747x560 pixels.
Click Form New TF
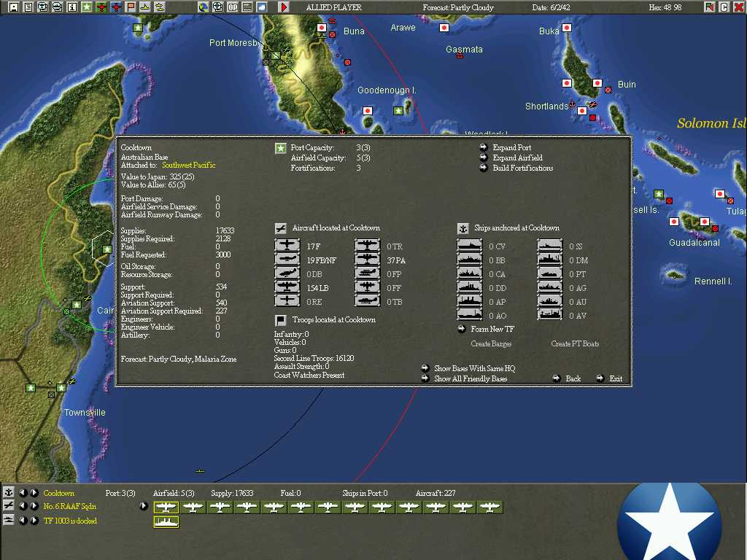[x=492, y=329]
